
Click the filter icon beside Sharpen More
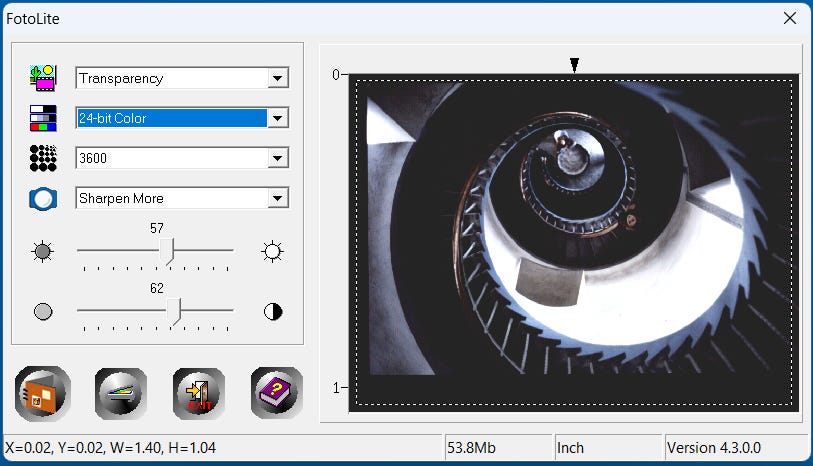point(43,198)
